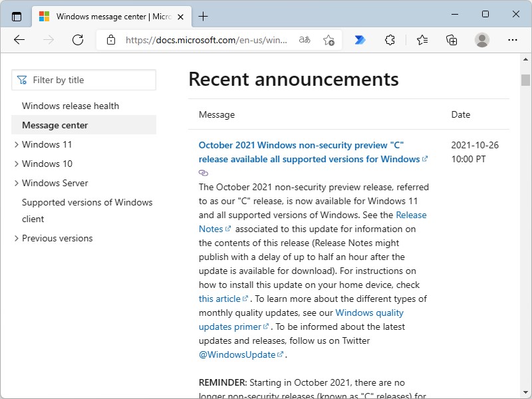Add the current page to favorites

click(x=328, y=40)
